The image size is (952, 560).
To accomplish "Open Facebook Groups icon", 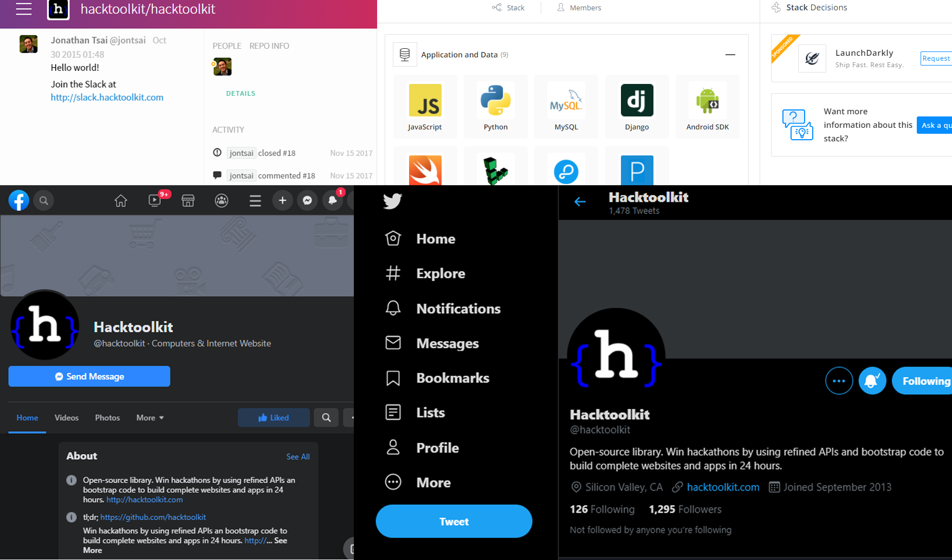I will coord(222,201).
